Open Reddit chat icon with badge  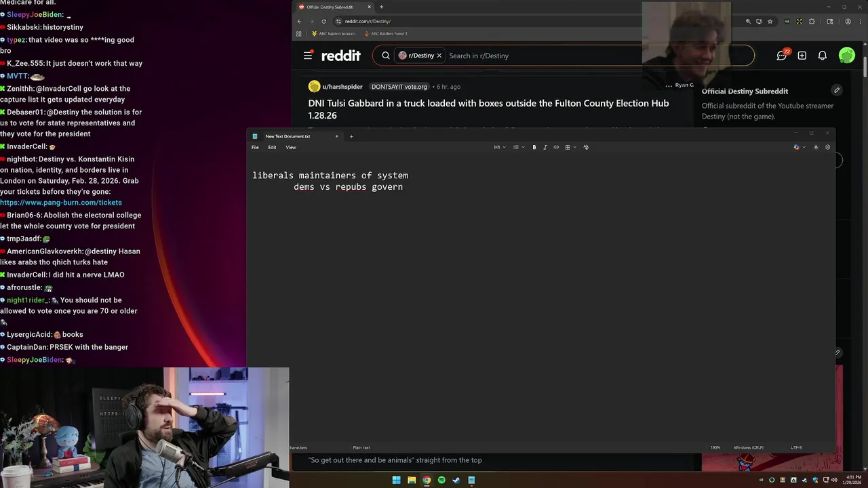coord(782,55)
